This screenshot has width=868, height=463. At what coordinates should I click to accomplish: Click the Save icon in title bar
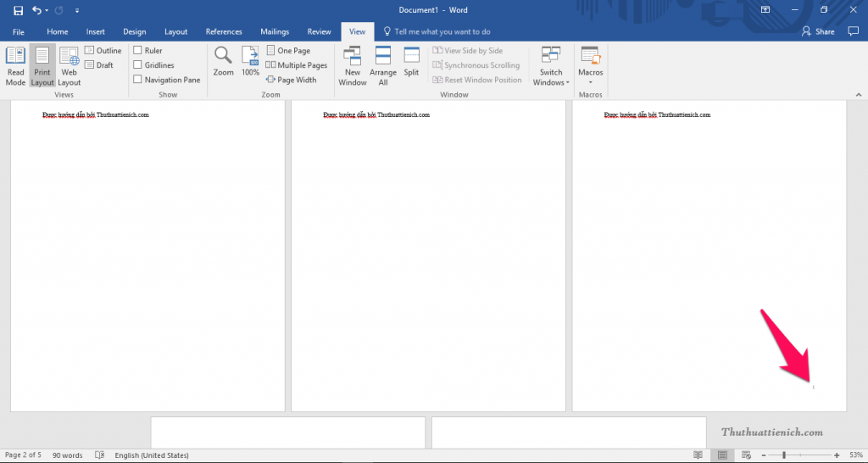click(x=18, y=10)
